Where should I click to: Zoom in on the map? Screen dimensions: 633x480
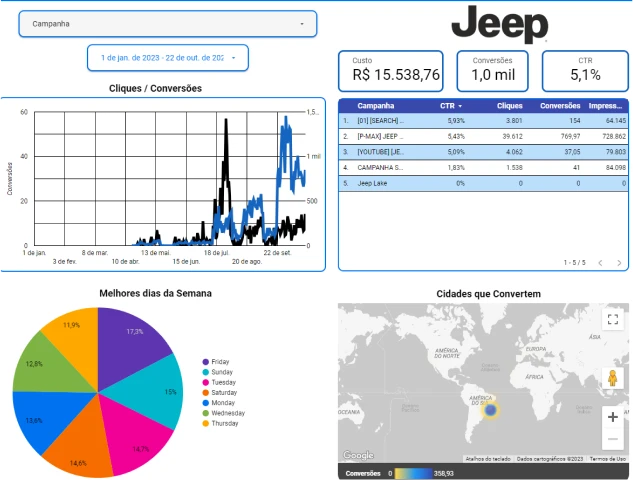click(x=613, y=417)
